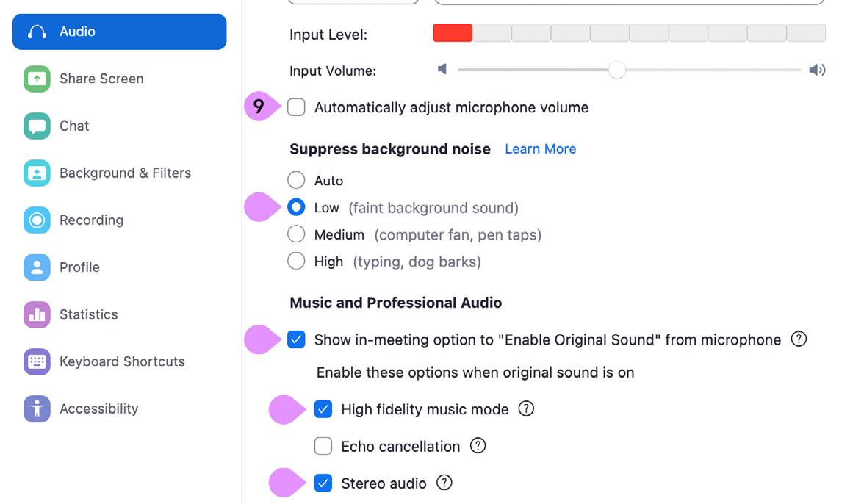Click "Enable these options when original sound is on" text

coord(475,372)
